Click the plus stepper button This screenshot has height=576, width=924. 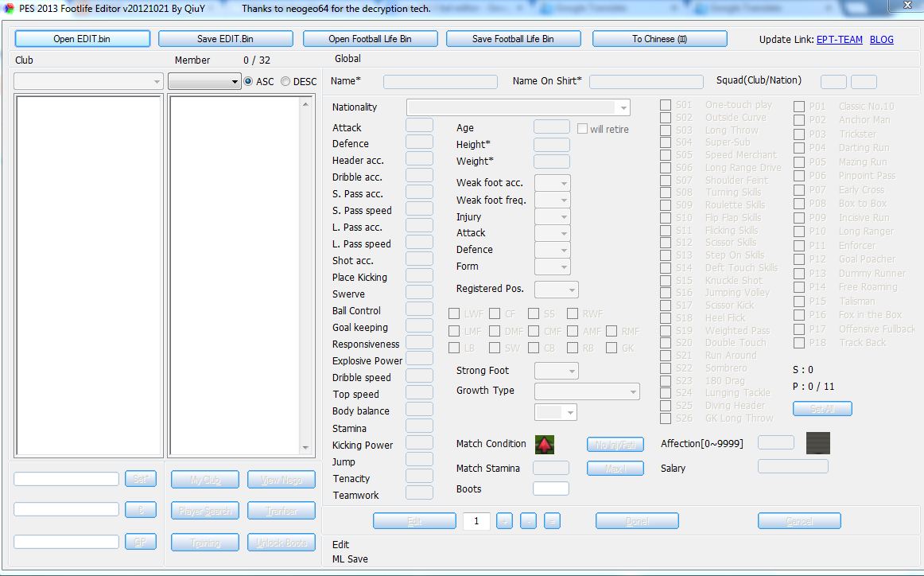tap(504, 521)
